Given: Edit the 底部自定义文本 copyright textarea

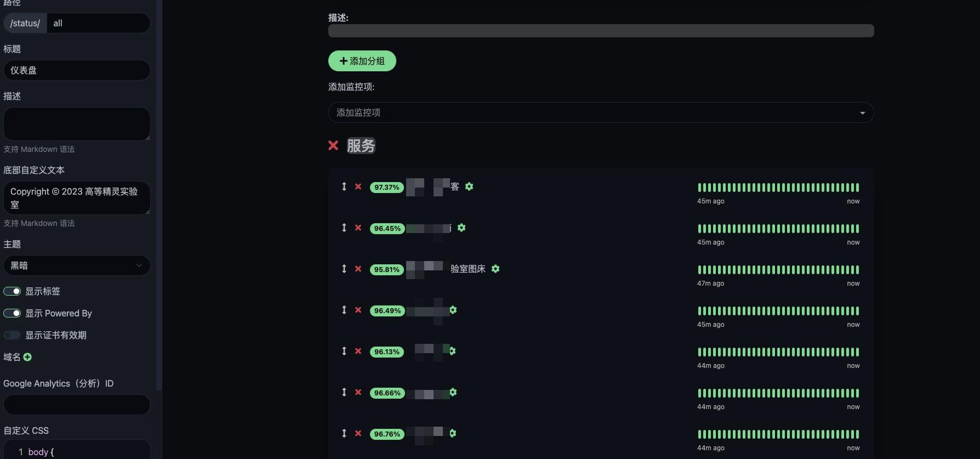Looking at the screenshot, I should [77, 198].
